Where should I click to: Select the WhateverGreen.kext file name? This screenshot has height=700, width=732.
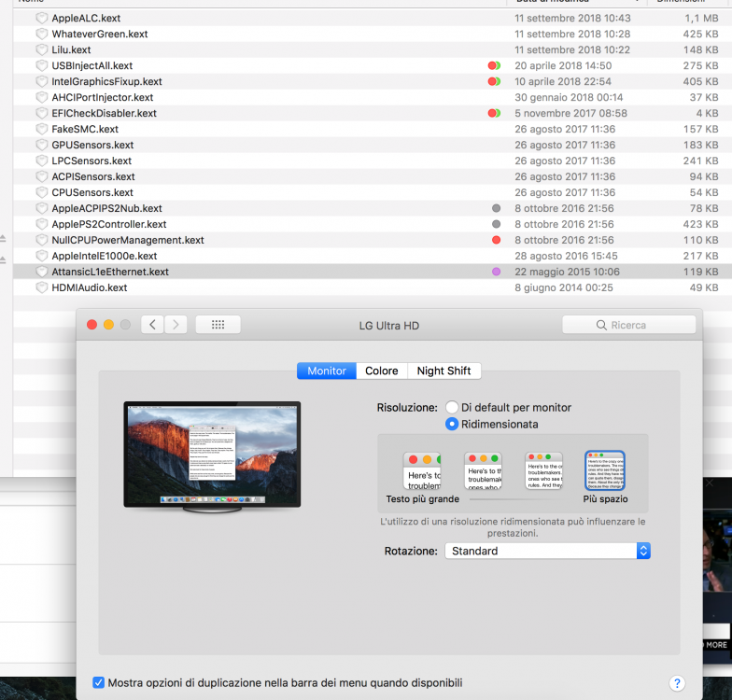point(99,34)
